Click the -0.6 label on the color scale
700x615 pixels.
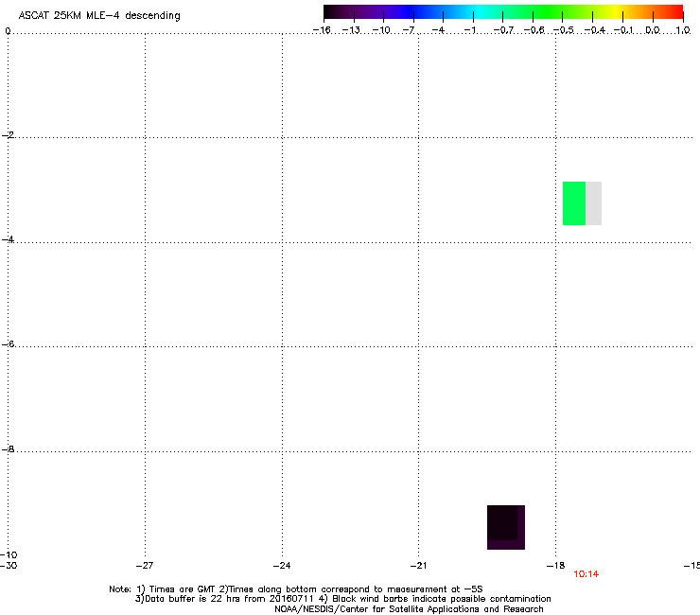534,30
